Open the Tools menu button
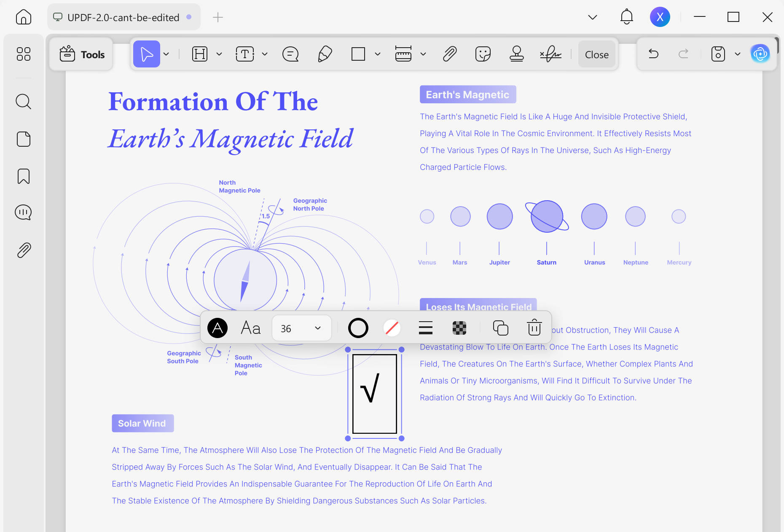 (x=82, y=54)
